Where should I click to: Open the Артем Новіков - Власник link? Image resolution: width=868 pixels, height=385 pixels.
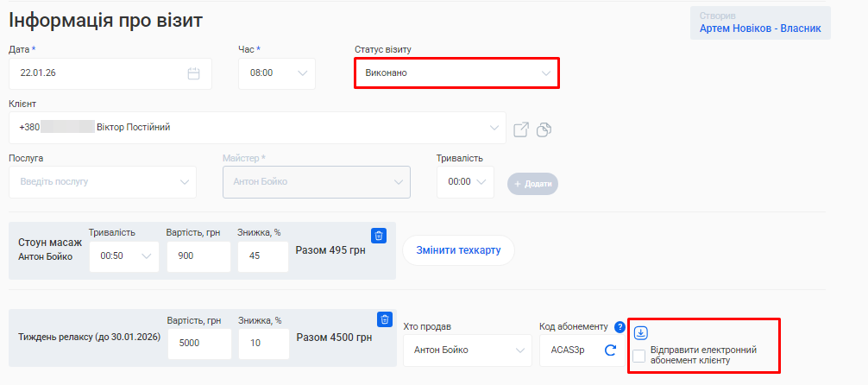(760, 29)
